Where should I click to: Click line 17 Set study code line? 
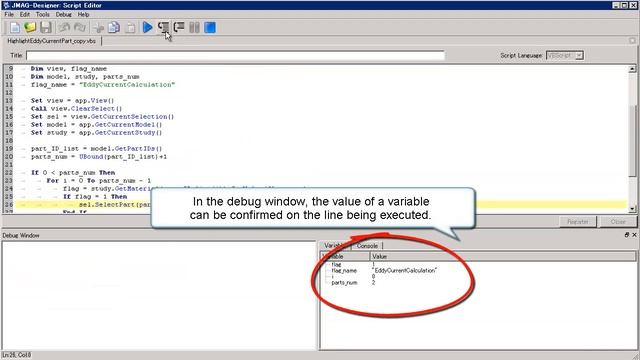pyautogui.click(x=96, y=133)
